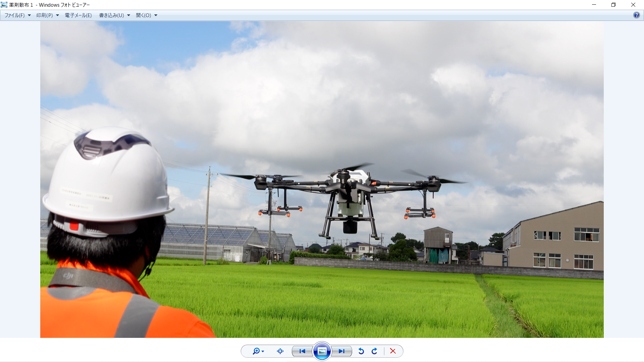Delete the photo with red X

(393, 351)
